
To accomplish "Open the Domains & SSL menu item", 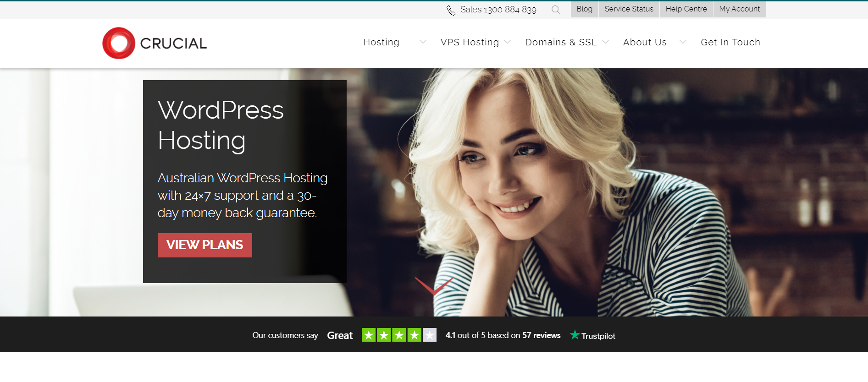I will tap(561, 42).
